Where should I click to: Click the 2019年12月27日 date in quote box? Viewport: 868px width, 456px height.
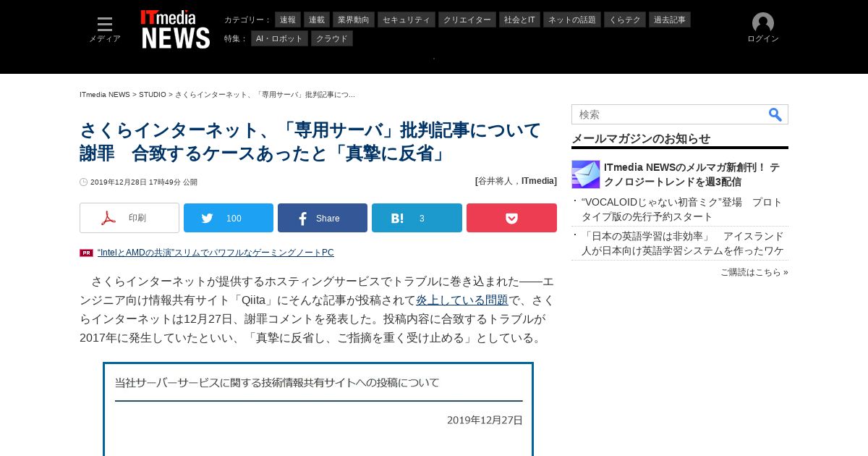pyautogui.click(x=485, y=420)
